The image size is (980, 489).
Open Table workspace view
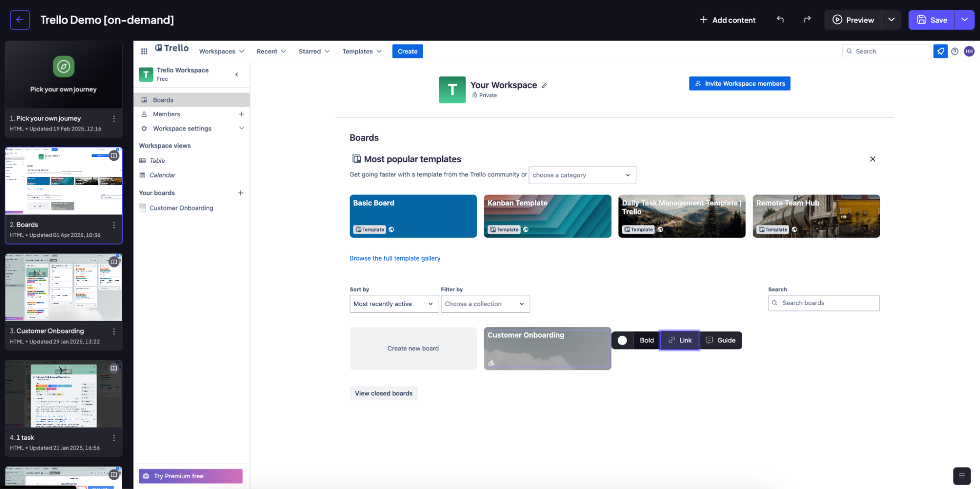[157, 161]
